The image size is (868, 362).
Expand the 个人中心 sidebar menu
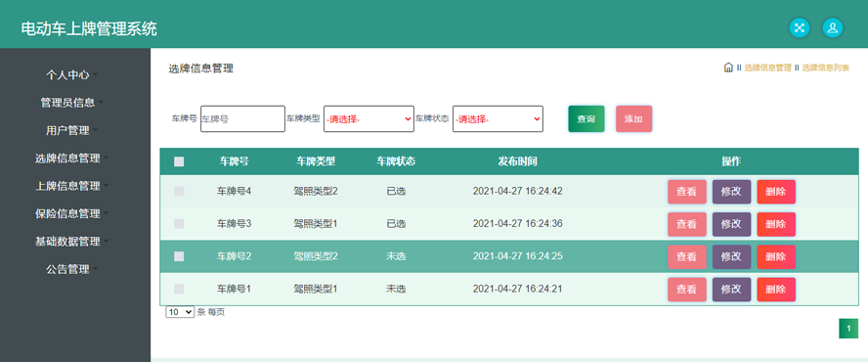(x=72, y=74)
